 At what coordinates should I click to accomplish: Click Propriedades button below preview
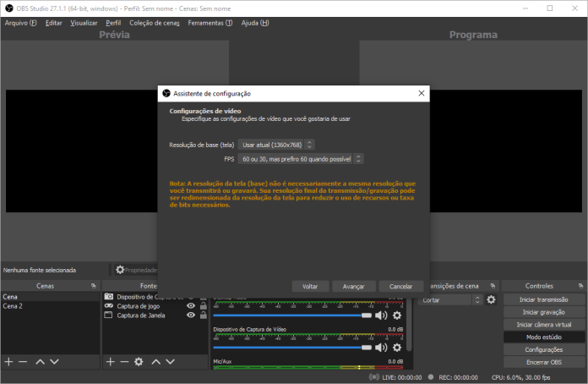point(137,270)
